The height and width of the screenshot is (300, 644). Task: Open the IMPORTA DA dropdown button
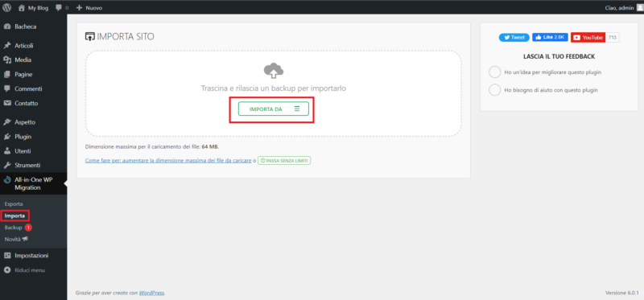click(274, 109)
